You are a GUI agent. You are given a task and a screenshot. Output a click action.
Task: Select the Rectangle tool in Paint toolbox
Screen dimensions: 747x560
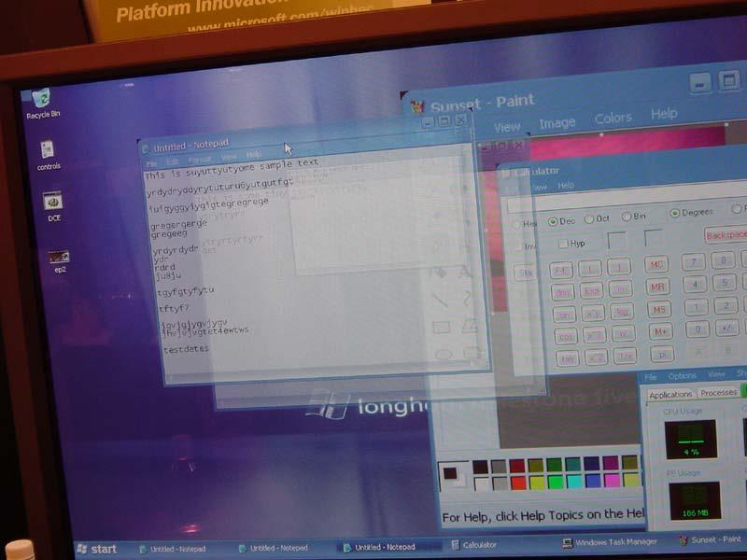tap(441, 328)
